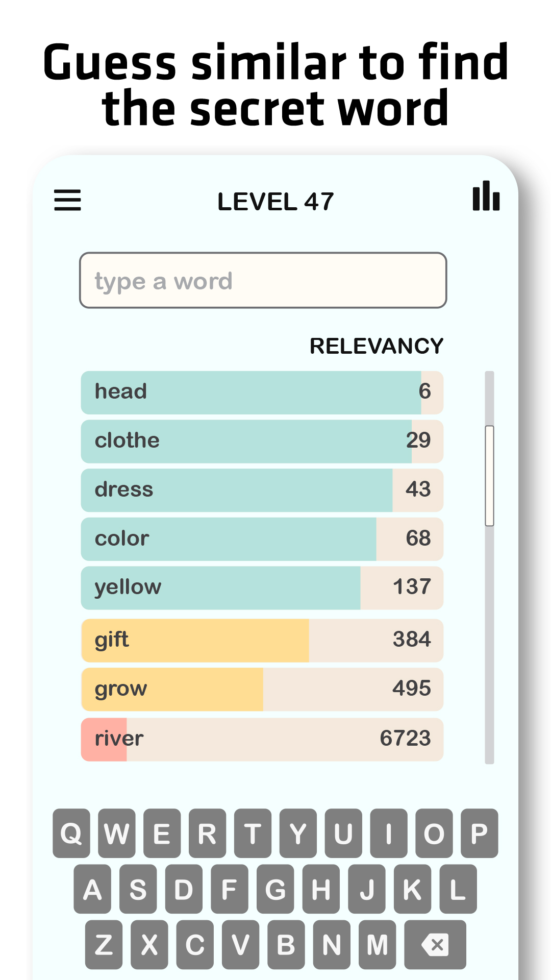Select the 'clothe' guess row
551x980 pixels.
click(262, 442)
